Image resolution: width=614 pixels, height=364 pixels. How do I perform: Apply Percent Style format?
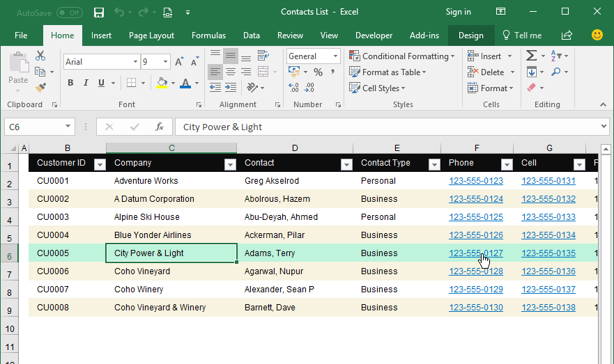click(318, 72)
